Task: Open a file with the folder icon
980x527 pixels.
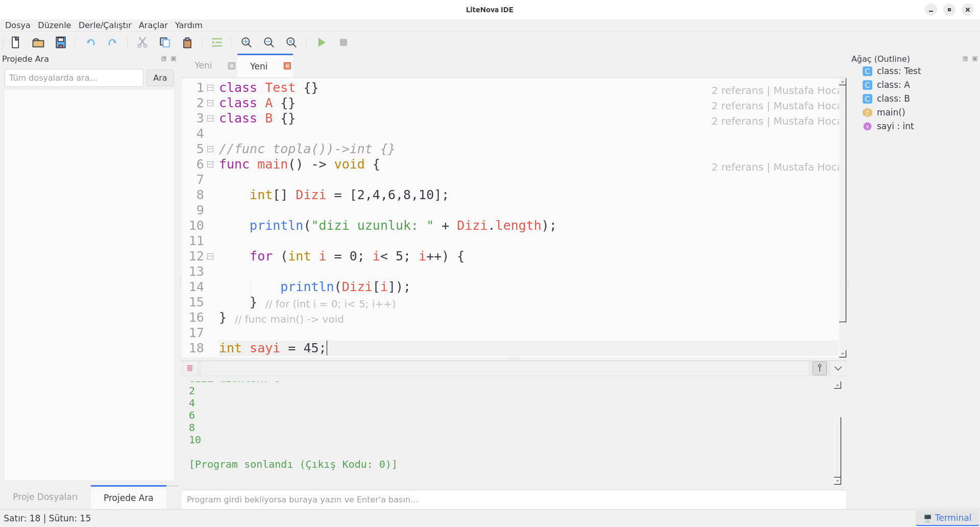Action: pyautogui.click(x=38, y=42)
